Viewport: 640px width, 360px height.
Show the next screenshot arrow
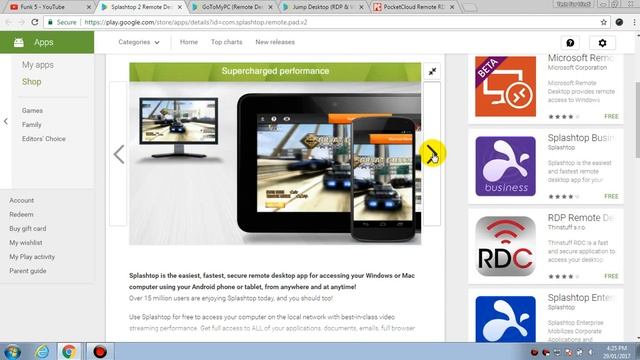click(x=432, y=154)
